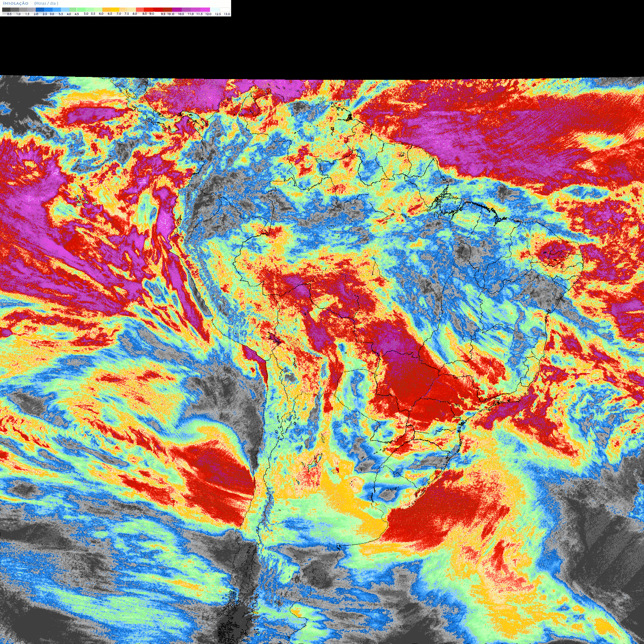
Task: Click the '8.0' legend value
Action: click(x=135, y=14)
